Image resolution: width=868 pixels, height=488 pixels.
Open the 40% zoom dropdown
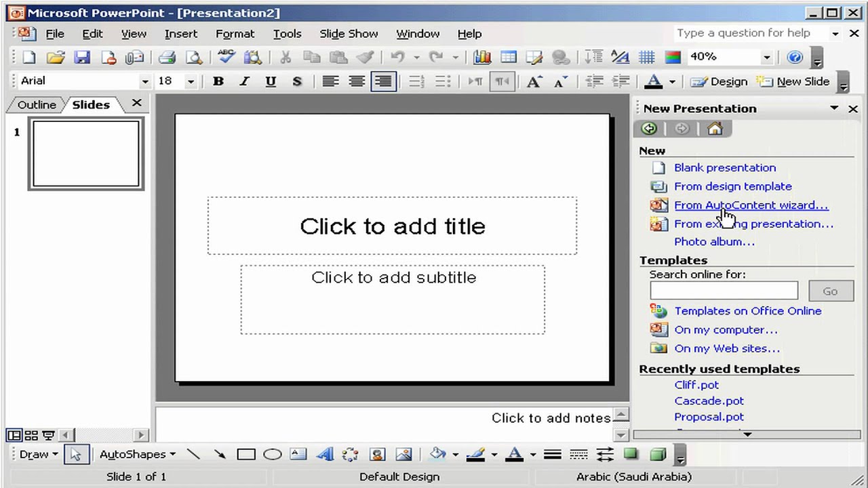pyautogui.click(x=766, y=58)
